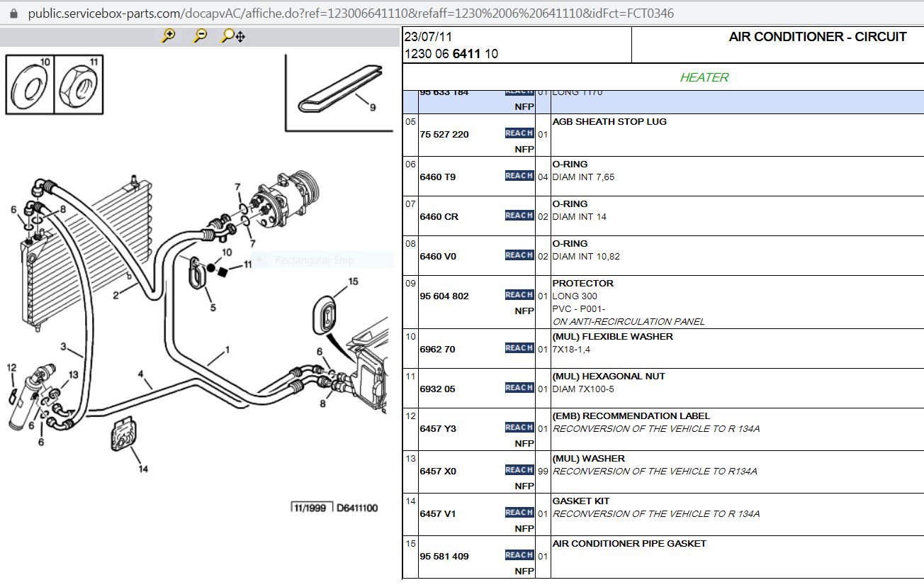Click the GASKET KIT description
Viewport: 924px width, 585px height.
coord(581,501)
